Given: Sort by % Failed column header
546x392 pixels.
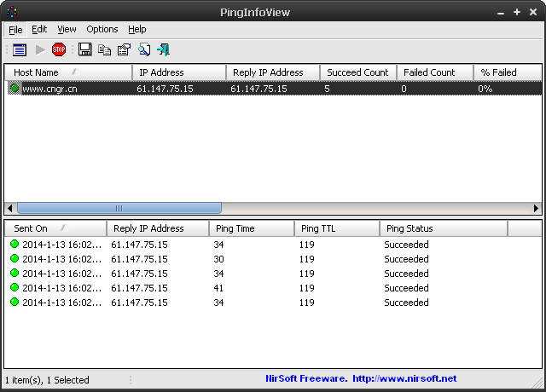Looking at the screenshot, I should click(508, 72).
